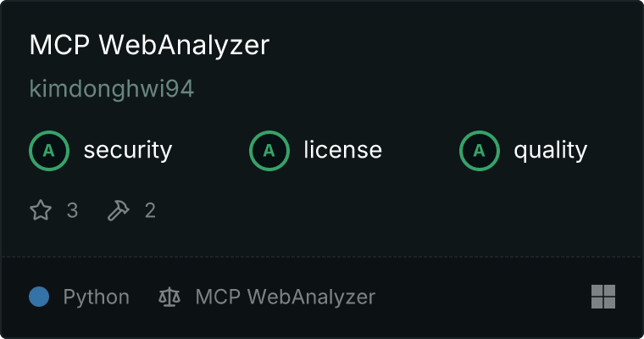Star the server using star icon
The width and height of the screenshot is (644, 339).
(41, 210)
